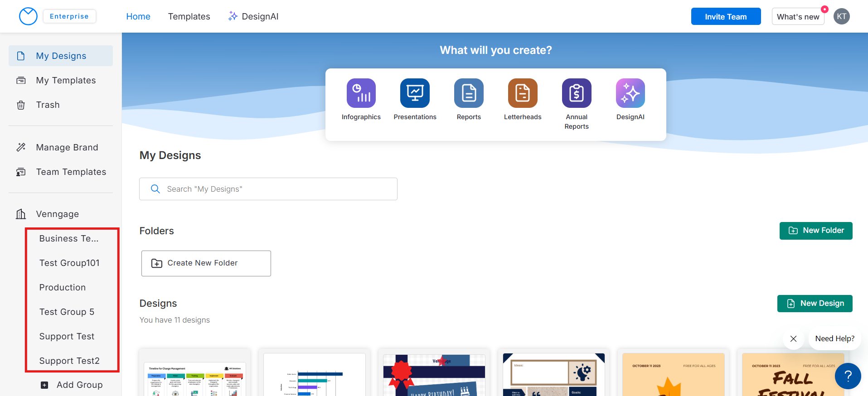The image size is (868, 396).
Task: Click the Venngage clock logo
Action: [x=28, y=16]
